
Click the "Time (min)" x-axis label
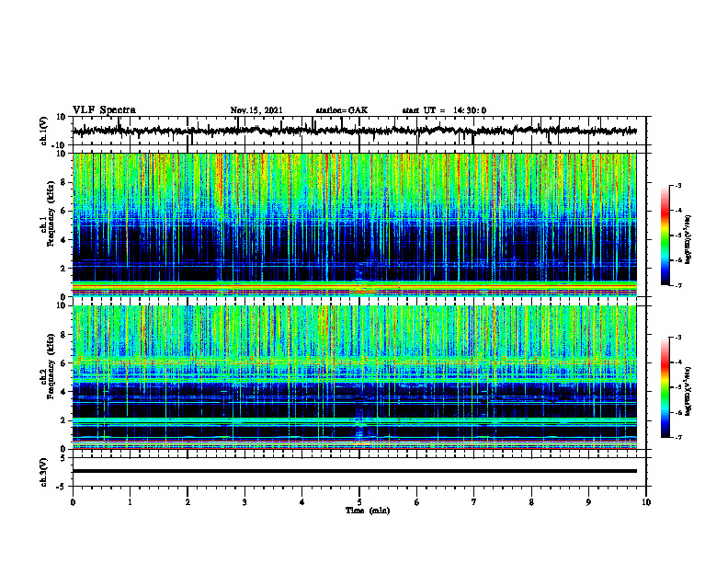tap(368, 511)
